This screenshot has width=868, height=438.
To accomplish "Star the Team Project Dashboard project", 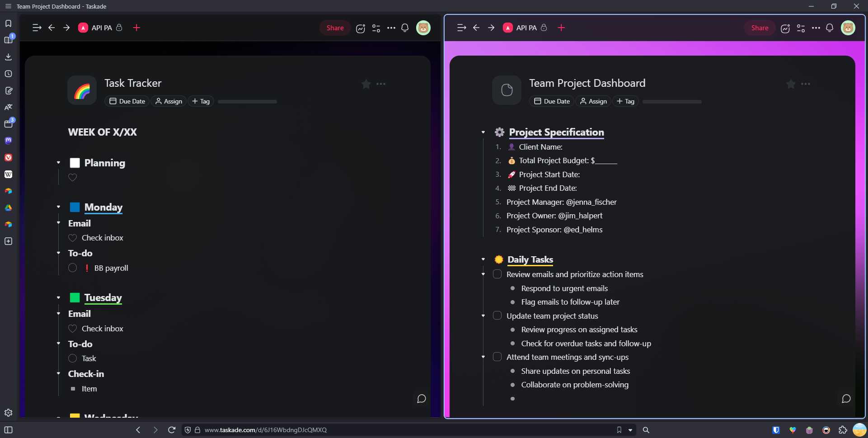I will click(791, 84).
